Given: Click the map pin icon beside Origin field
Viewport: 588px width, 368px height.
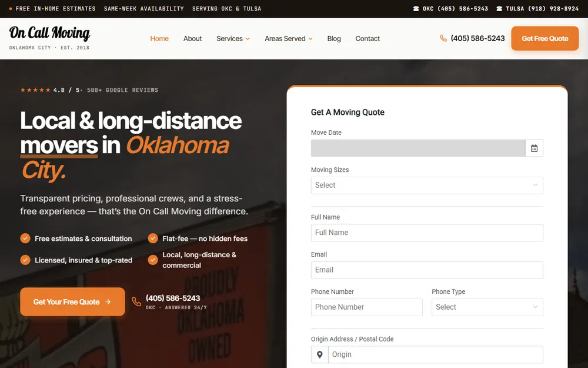Looking at the screenshot, I should pos(319,354).
